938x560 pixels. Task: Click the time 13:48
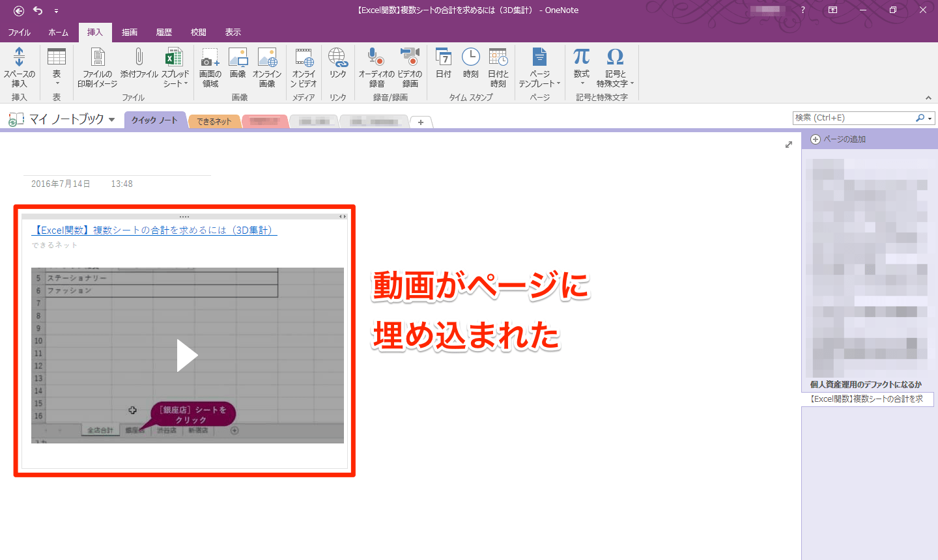(122, 184)
